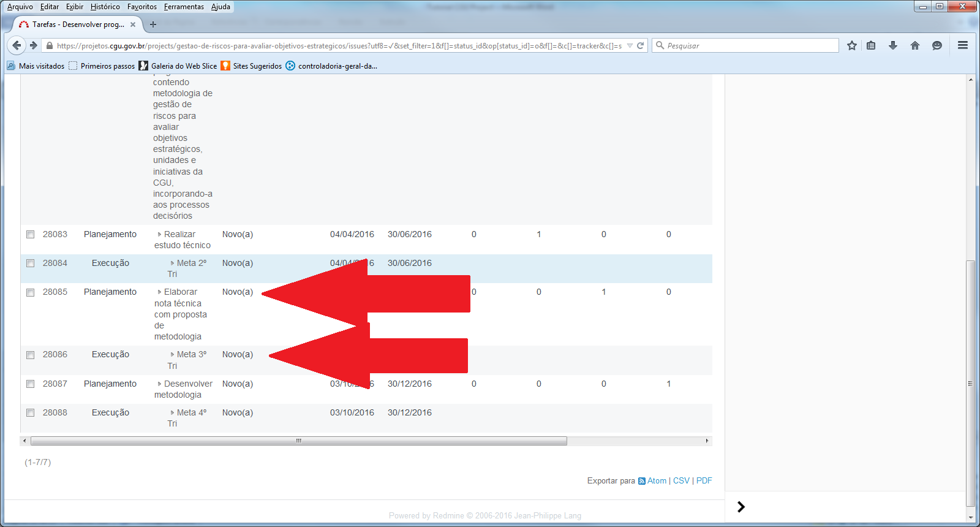Click the chat smiley face icon

click(937, 45)
